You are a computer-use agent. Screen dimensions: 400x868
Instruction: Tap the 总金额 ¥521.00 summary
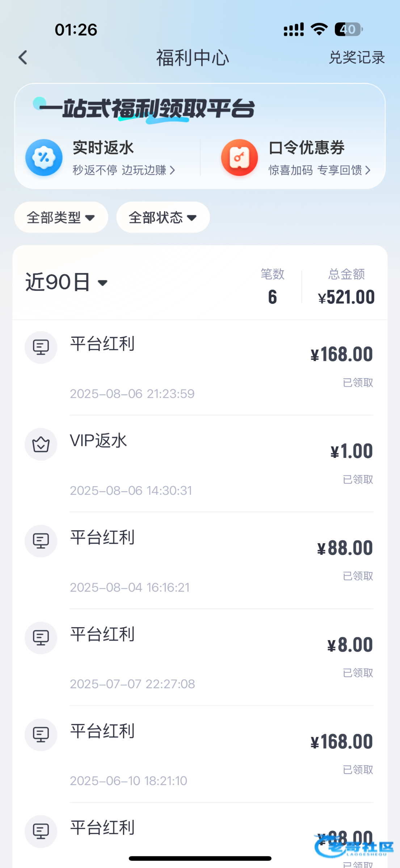point(346,288)
